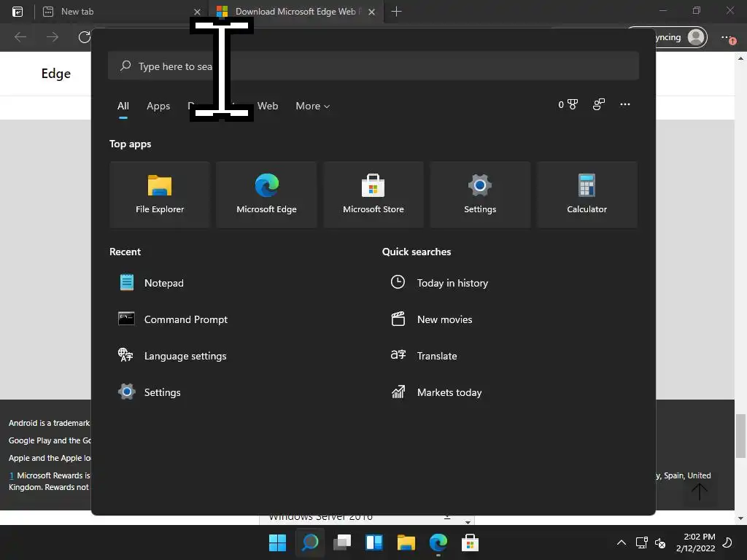
Task: Click the Edge heading on webpage
Action: pyautogui.click(x=55, y=74)
